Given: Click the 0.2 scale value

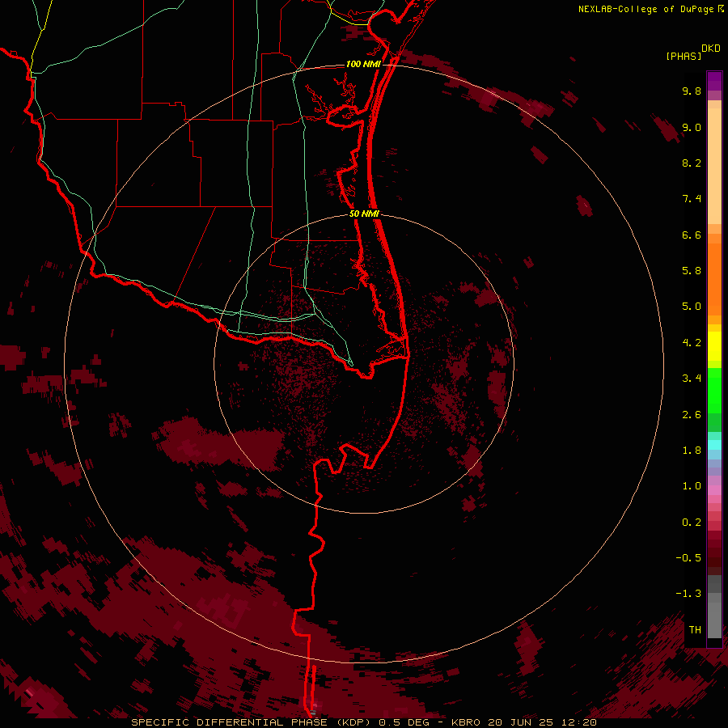Looking at the screenshot, I should point(692,523).
